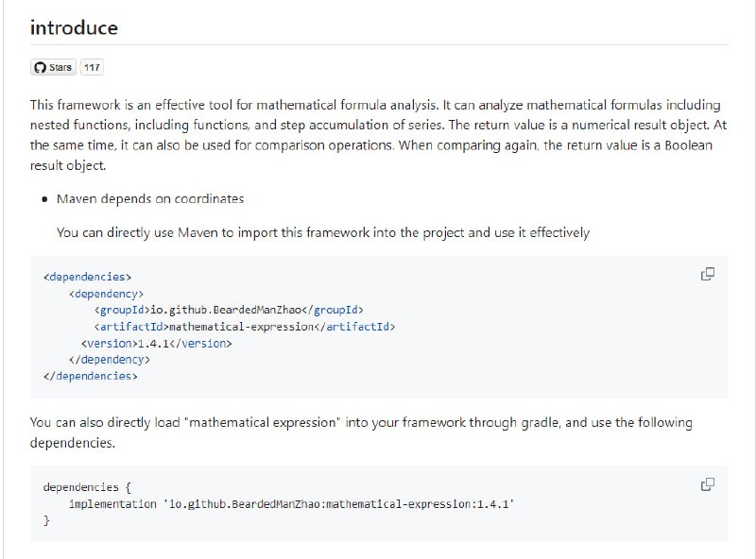Click the "Maven depends on coordinates" bullet
Screen dimensions: 756x559
click(x=150, y=198)
